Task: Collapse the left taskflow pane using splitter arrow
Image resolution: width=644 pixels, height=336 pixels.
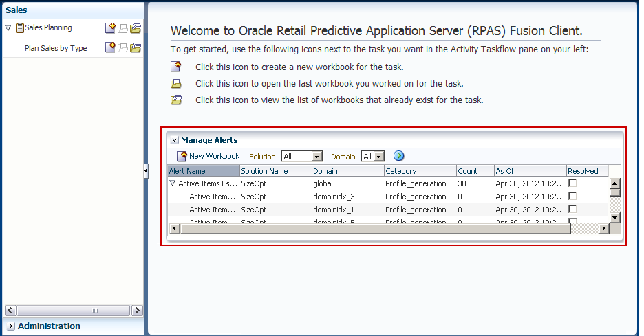Action: (146, 170)
